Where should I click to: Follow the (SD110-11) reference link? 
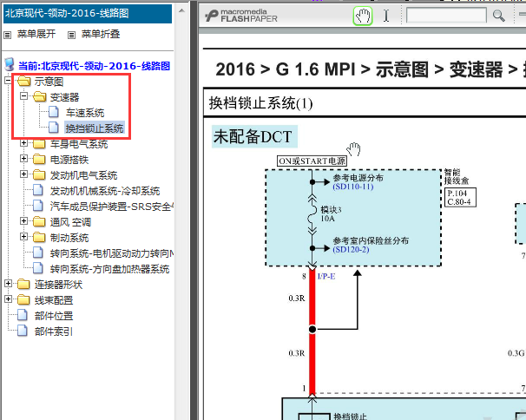tap(353, 187)
